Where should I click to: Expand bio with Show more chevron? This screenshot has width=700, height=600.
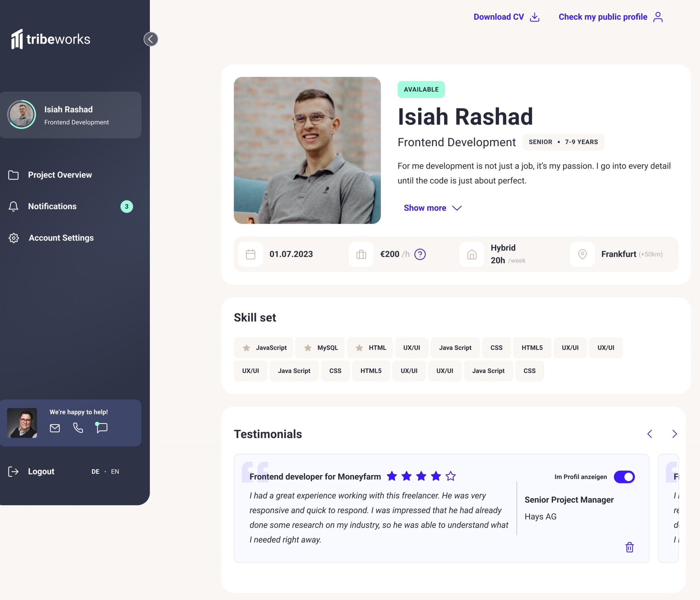(x=457, y=208)
